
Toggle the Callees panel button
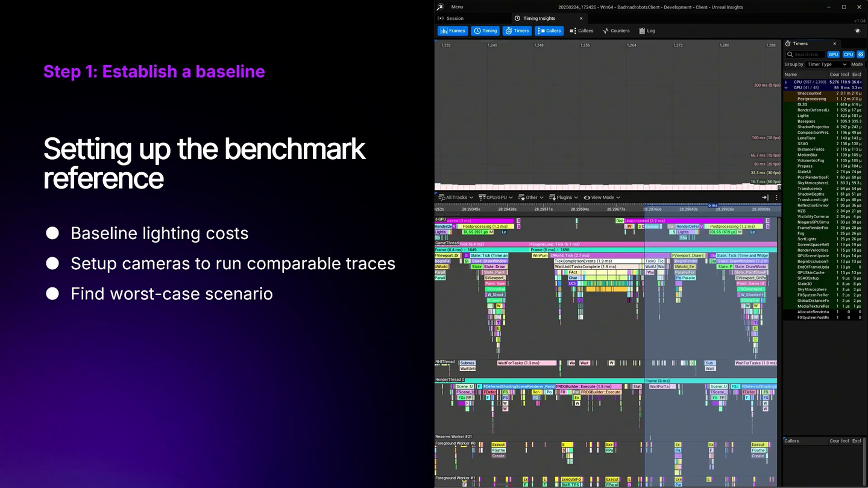582,31
